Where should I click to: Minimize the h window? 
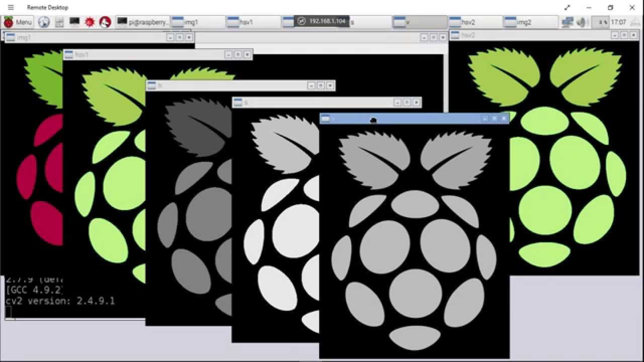pos(311,85)
